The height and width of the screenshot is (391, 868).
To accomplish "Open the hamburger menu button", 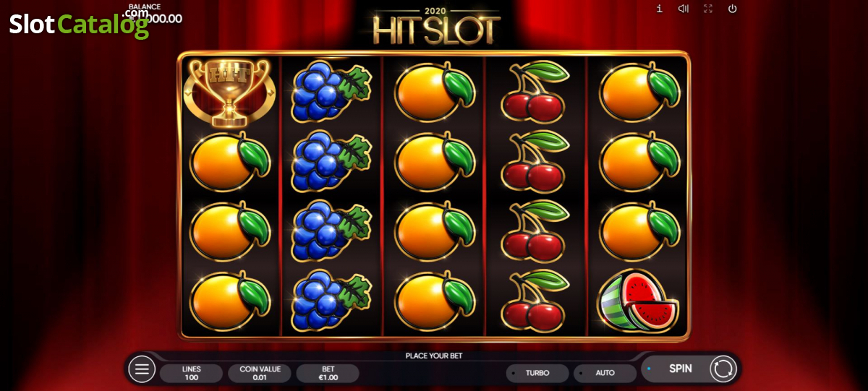I will [142, 369].
